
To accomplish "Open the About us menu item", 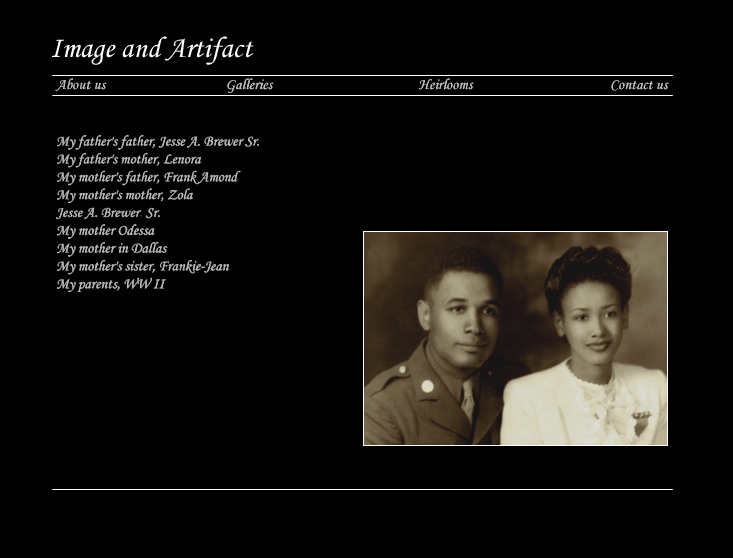I will click(81, 85).
